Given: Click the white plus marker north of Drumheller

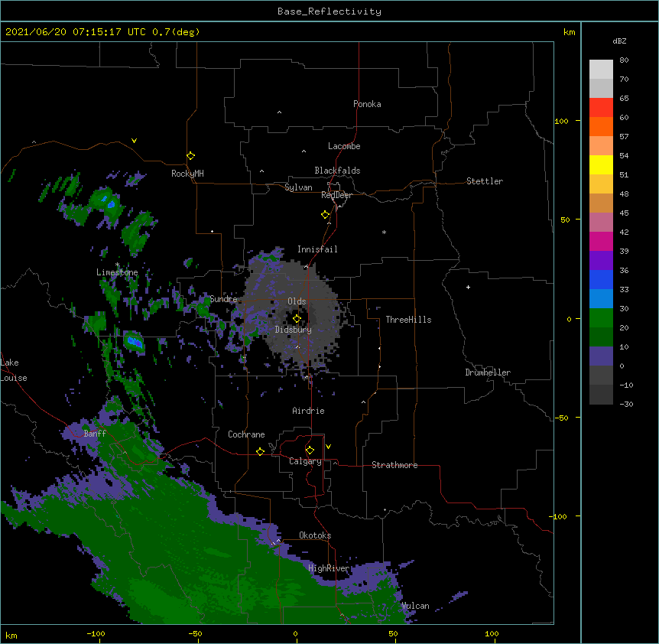Looking at the screenshot, I should (468, 287).
